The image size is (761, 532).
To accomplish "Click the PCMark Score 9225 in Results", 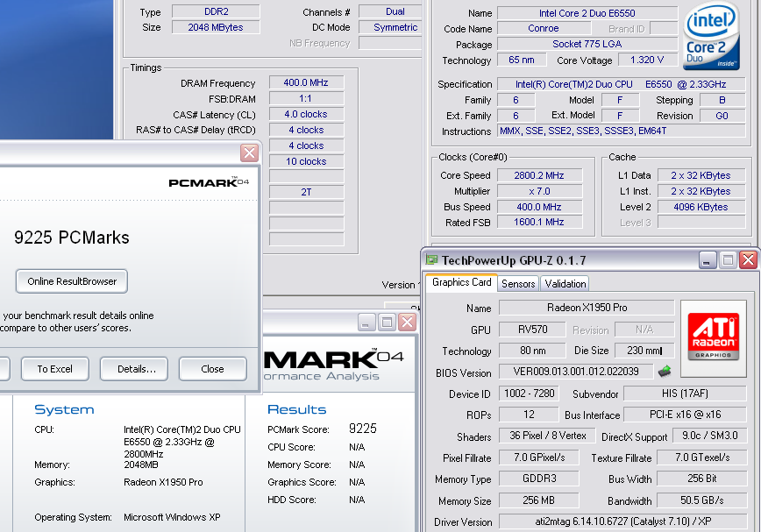I will 363,429.
